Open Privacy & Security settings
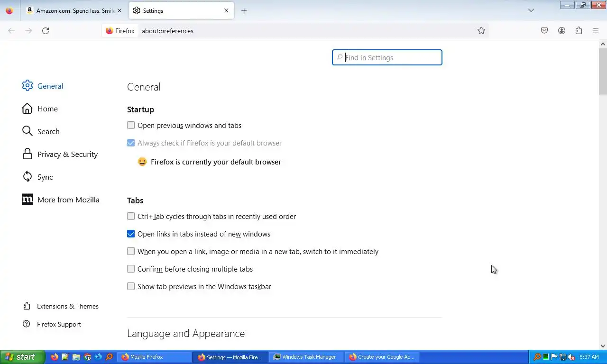The width and height of the screenshot is (607, 364). [x=60, y=154]
